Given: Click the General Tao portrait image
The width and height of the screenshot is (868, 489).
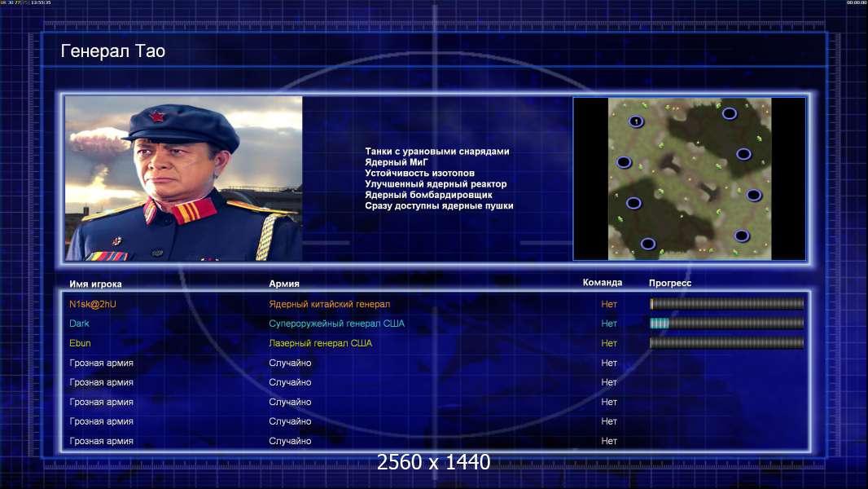Looking at the screenshot, I should point(184,178).
